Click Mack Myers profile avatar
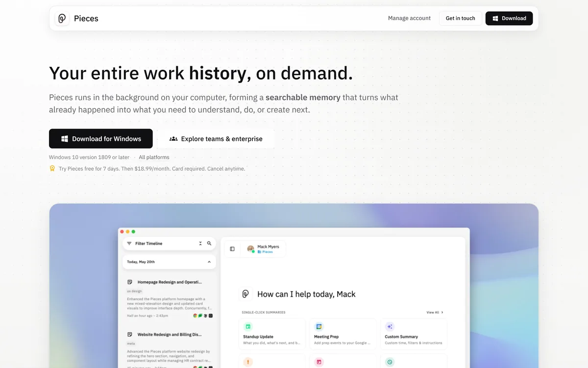The width and height of the screenshot is (588, 368). (251, 249)
